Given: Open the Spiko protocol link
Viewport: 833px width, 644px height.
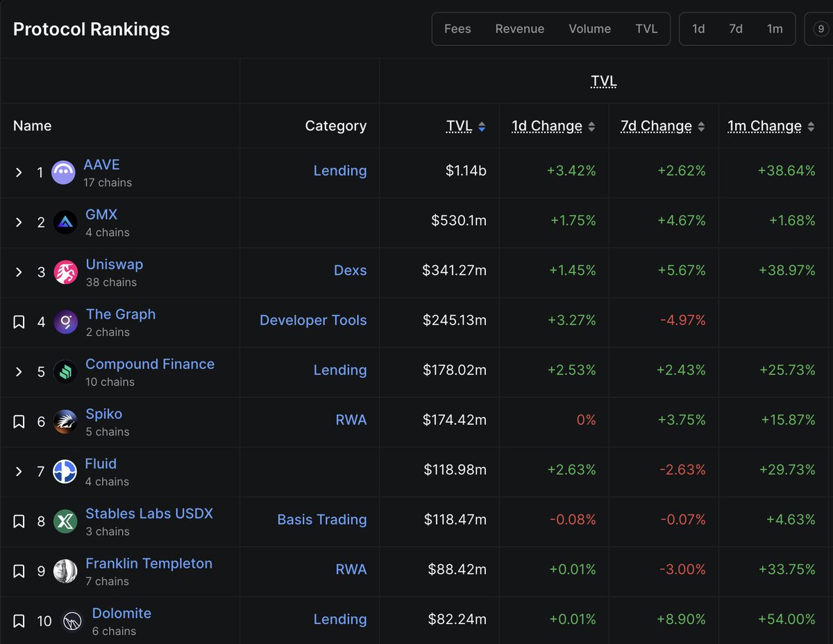Looking at the screenshot, I should 104,414.
